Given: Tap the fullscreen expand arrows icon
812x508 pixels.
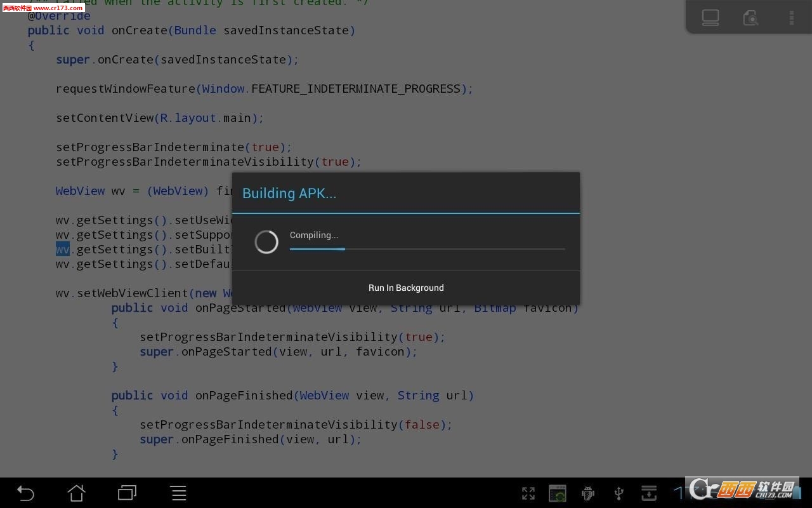Looking at the screenshot, I should tap(528, 493).
